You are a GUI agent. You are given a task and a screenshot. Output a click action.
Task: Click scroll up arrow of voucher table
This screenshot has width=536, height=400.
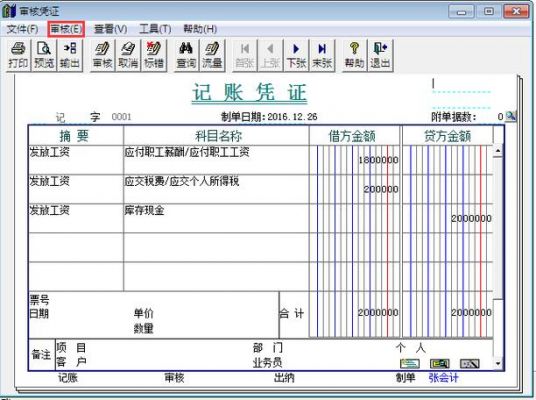498,150
